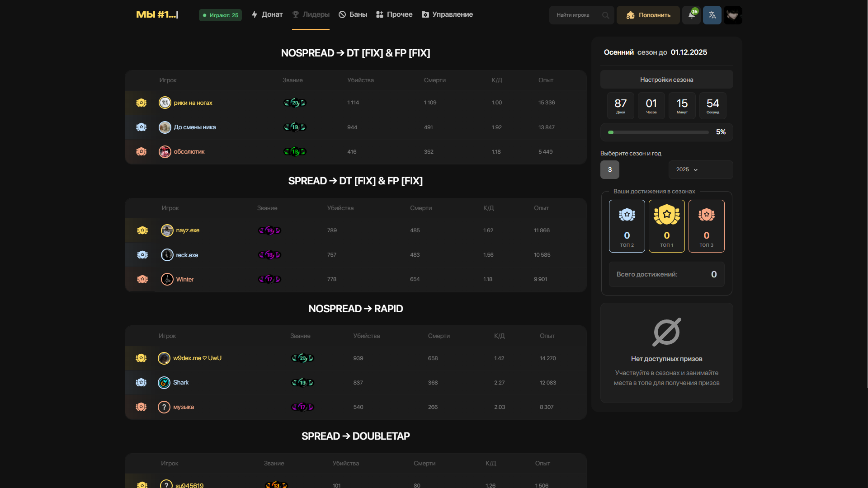Open player w9dex.me UwU profile

[x=198, y=358]
